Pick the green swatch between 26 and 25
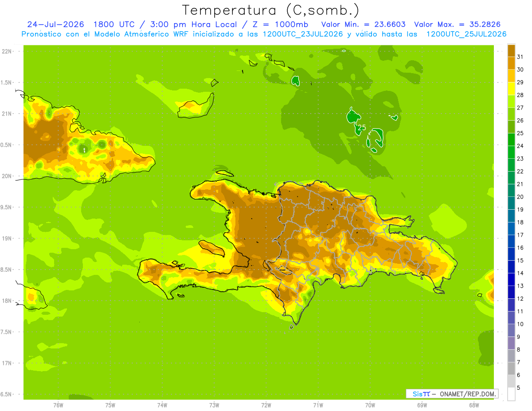532x411 pixels. (x=511, y=127)
